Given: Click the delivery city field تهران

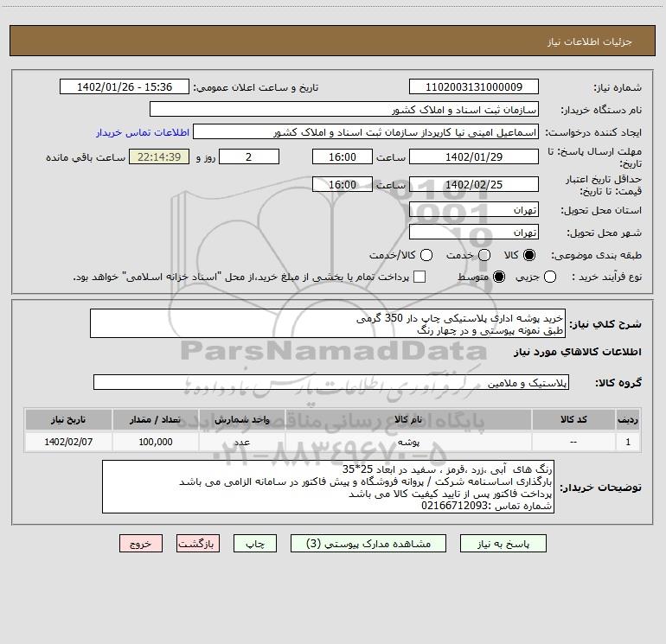Looking at the screenshot, I should (474, 233).
